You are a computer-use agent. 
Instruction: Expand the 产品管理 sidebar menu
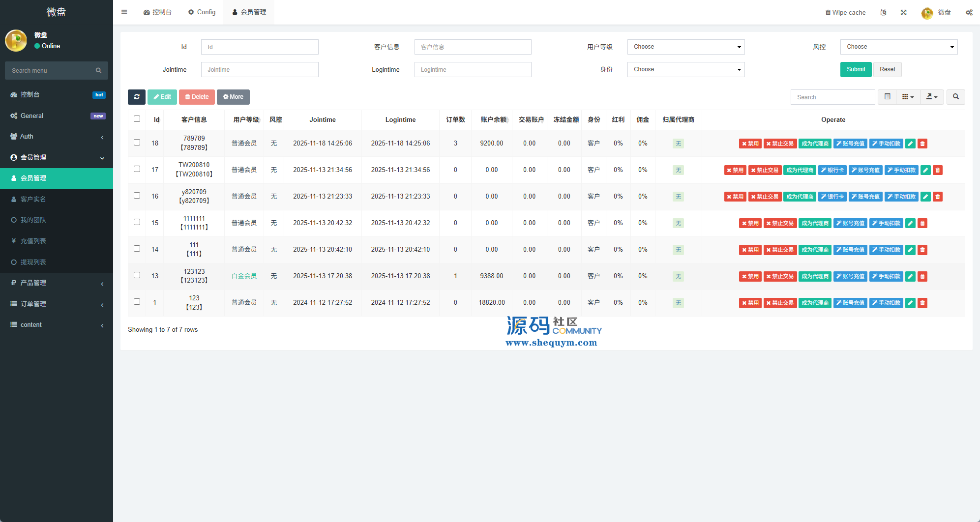click(57, 283)
